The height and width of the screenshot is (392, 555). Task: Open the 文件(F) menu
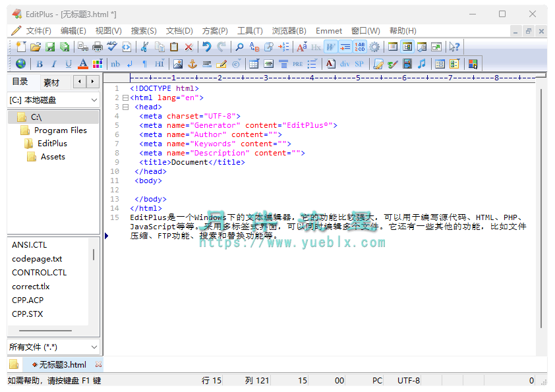point(38,31)
